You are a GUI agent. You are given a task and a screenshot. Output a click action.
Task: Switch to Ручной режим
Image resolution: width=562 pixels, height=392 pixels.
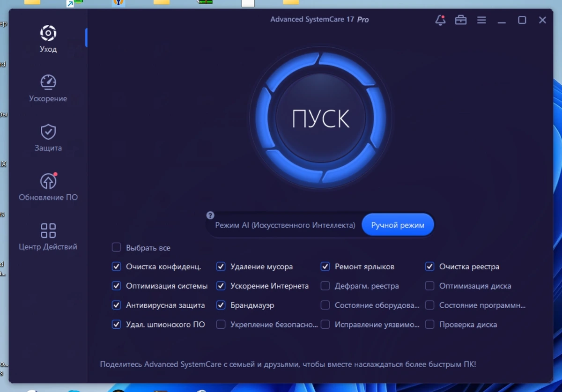pos(398,225)
